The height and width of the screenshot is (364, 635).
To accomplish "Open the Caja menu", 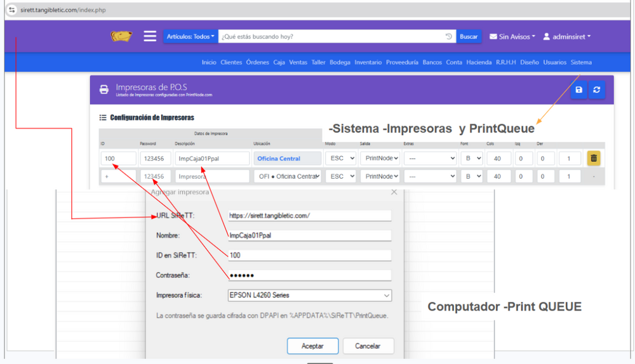I will click(x=279, y=62).
